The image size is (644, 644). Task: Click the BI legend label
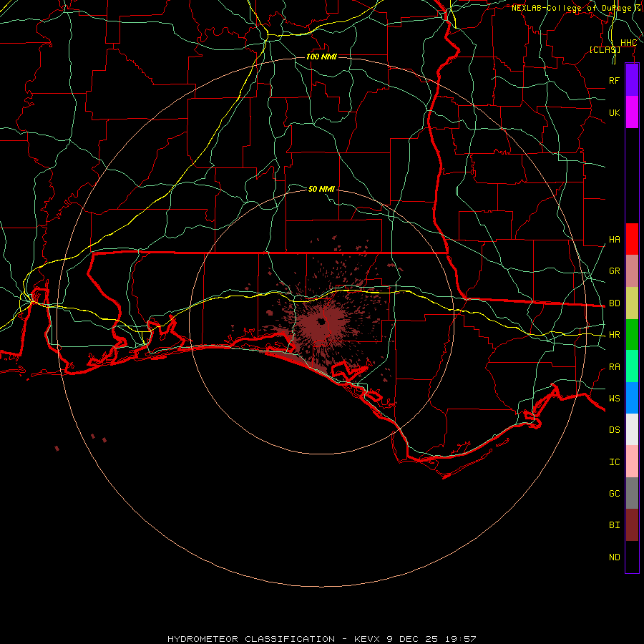[615, 525]
